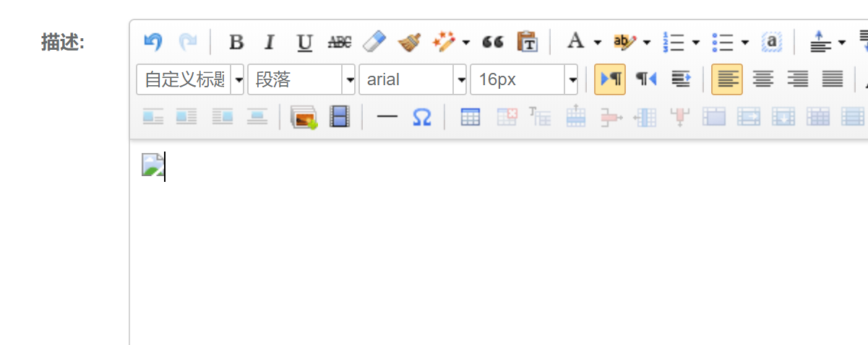Clear formatting with the eraser icon
This screenshot has width=868, height=345.
[x=374, y=42]
